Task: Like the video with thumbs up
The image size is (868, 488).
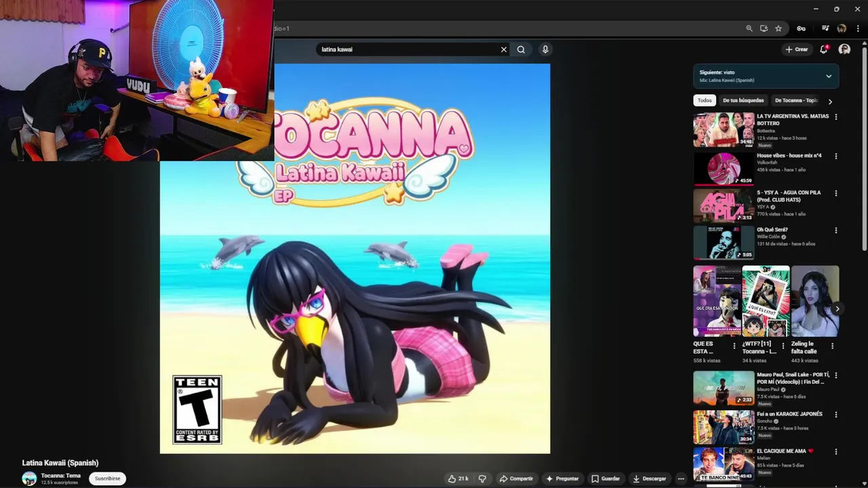Action: (458, 479)
